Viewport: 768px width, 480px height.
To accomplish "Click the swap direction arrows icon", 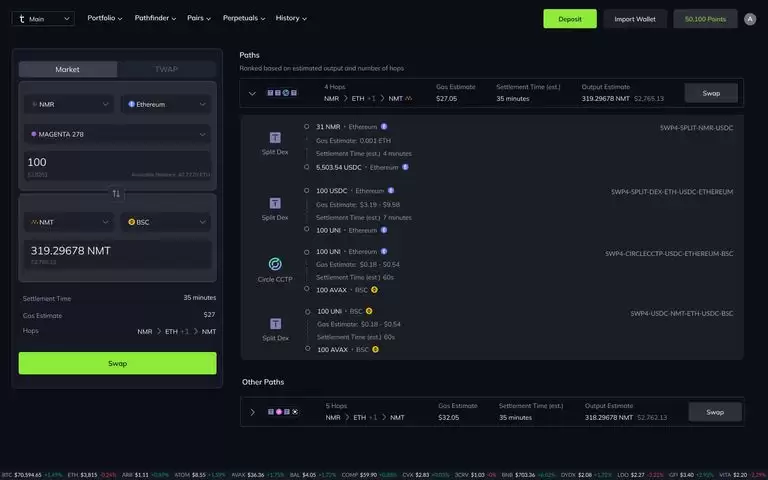I will coord(116,193).
